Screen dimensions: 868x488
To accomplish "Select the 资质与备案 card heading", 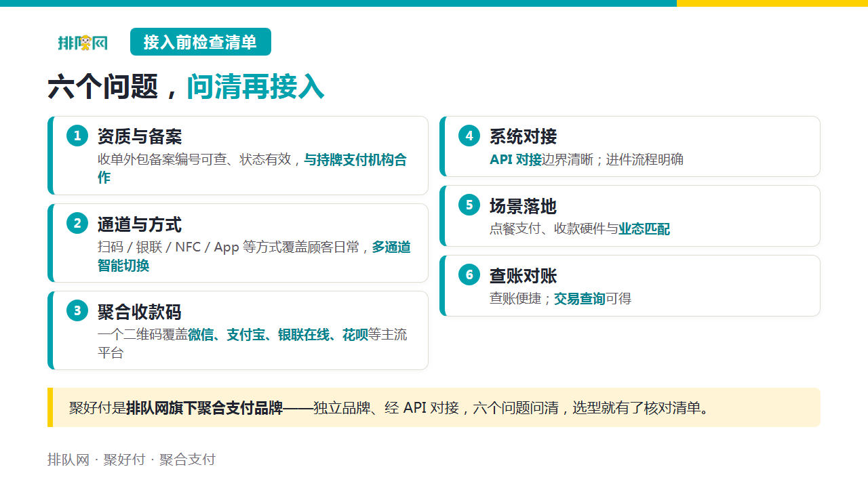I will coord(140,136).
